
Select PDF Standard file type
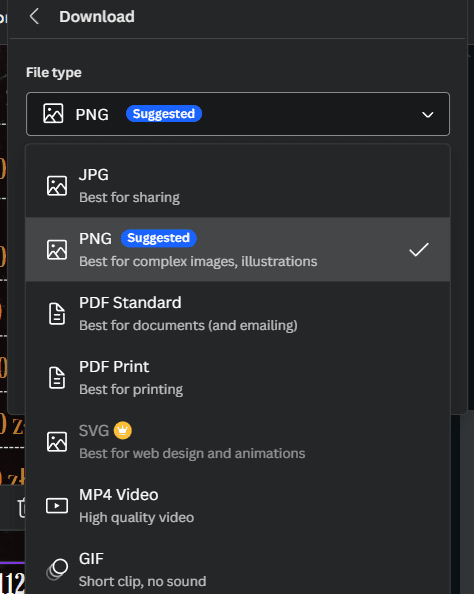(x=238, y=314)
